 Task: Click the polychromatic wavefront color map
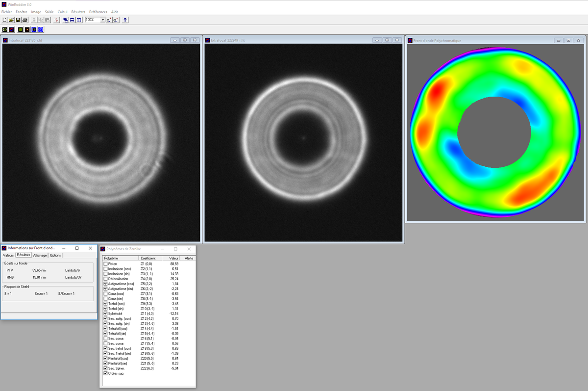(494, 131)
